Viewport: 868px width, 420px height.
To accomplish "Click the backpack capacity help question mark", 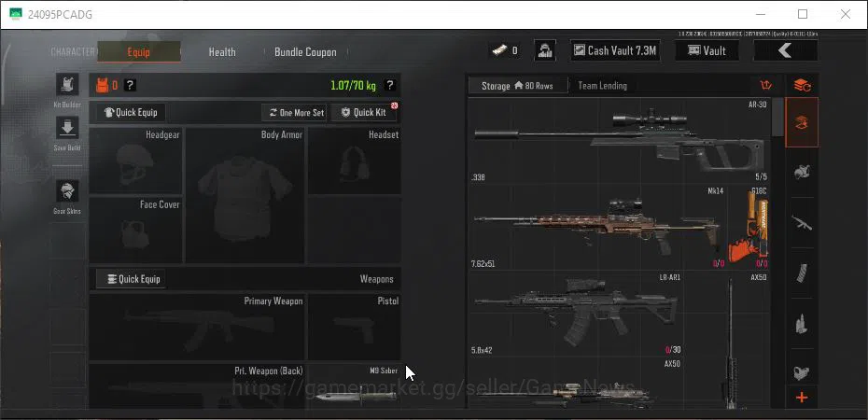I will 130,85.
